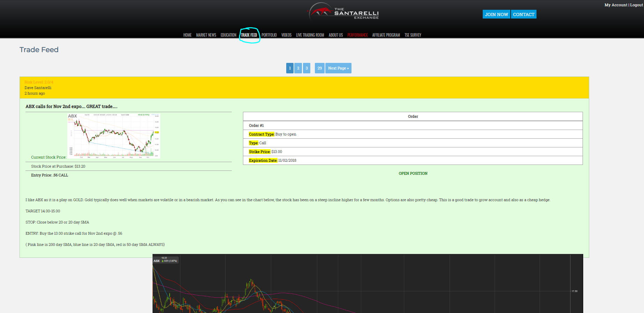Click the Stock Price at Purchase $13.20 text
Screen dimensions: 644x313
58,166
